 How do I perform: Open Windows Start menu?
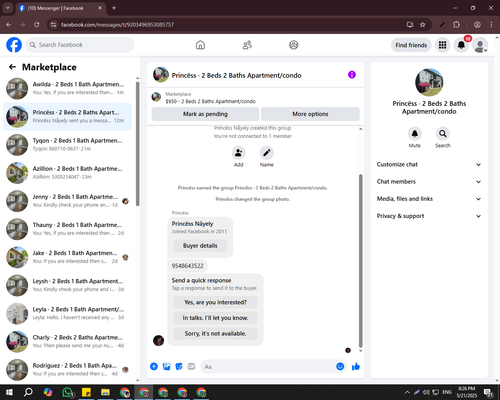tap(9, 392)
